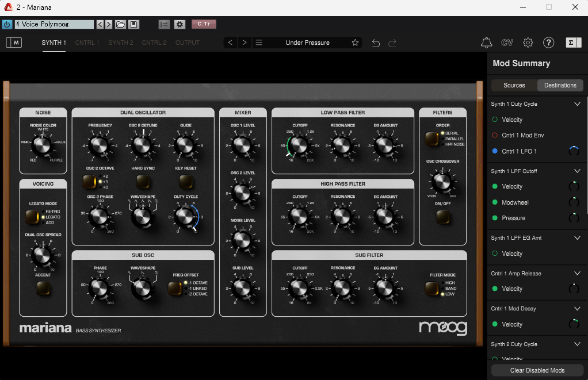Viewport: 588px width, 380px height.
Task: Collapse Synth 1 Duty Cycle section
Action: pyautogui.click(x=577, y=104)
